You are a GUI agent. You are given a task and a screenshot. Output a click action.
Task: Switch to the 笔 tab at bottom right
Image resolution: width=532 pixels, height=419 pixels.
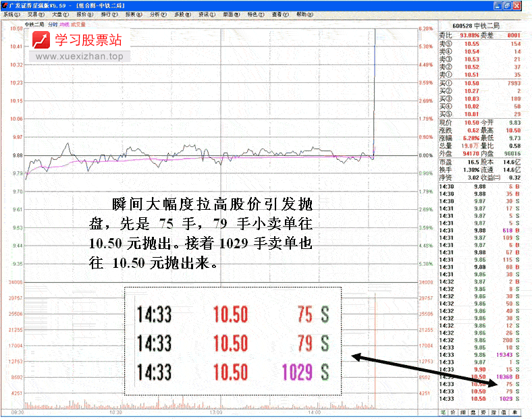tap(444, 412)
